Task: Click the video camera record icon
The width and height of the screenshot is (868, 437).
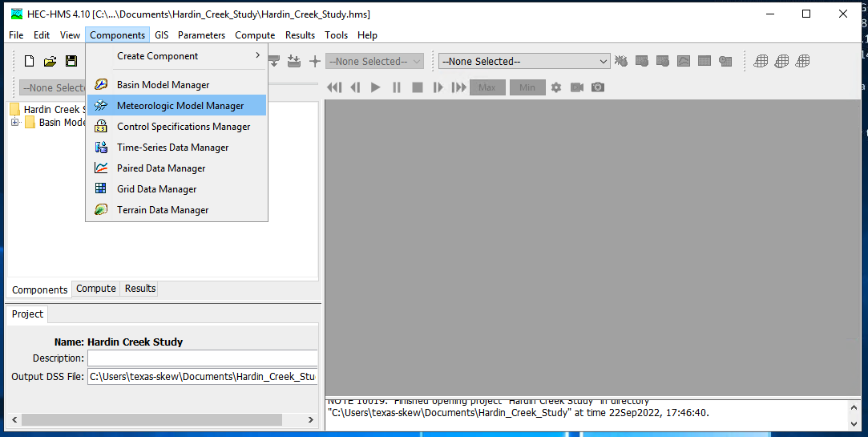Action: click(577, 87)
